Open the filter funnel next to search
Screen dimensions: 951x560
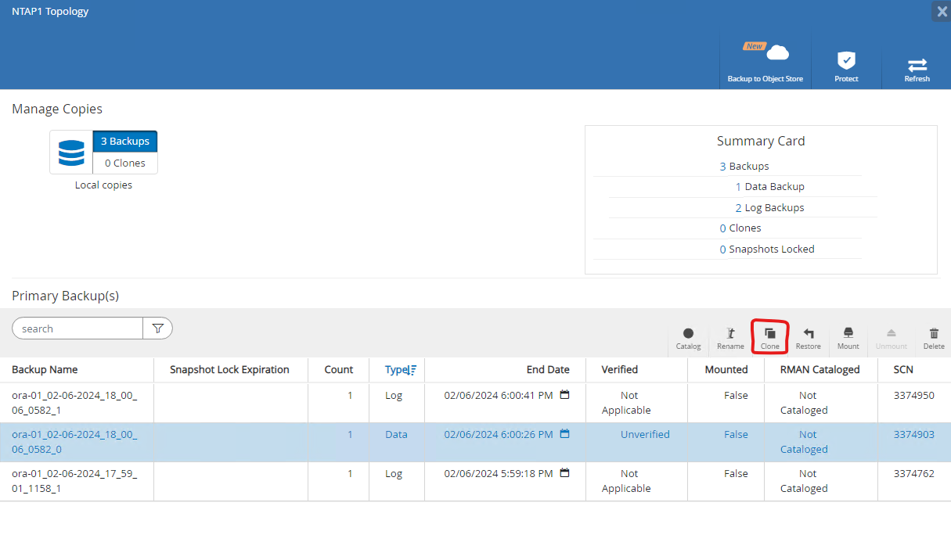click(157, 328)
